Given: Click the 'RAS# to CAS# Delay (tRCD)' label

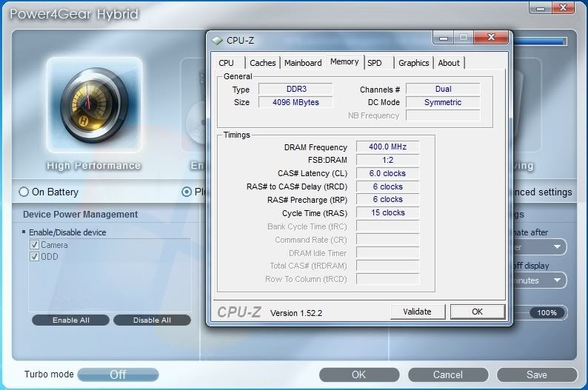Looking at the screenshot, I should click(297, 186).
